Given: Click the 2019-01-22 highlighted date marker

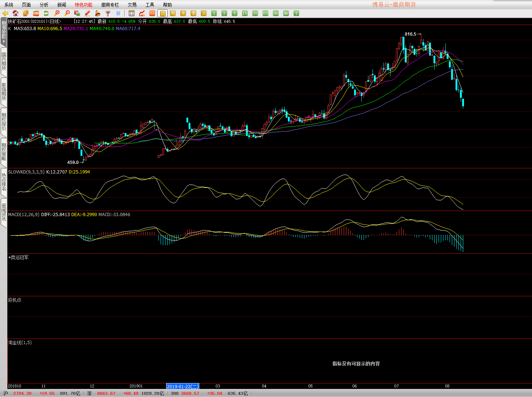Looking at the screenshot, I should click(183, 386).
